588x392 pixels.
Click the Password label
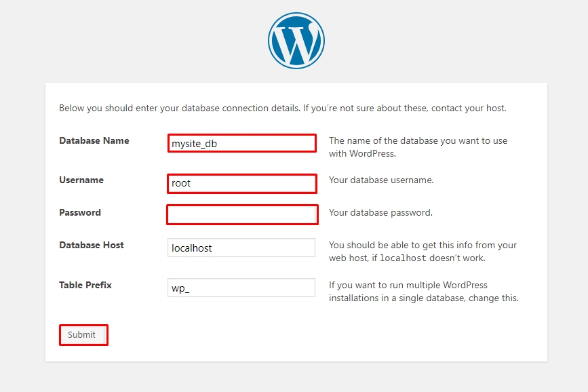[x=80, y=213]
